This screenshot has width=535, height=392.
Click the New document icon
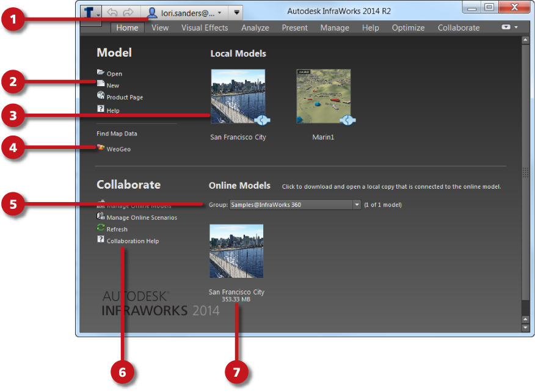point(101,83)
